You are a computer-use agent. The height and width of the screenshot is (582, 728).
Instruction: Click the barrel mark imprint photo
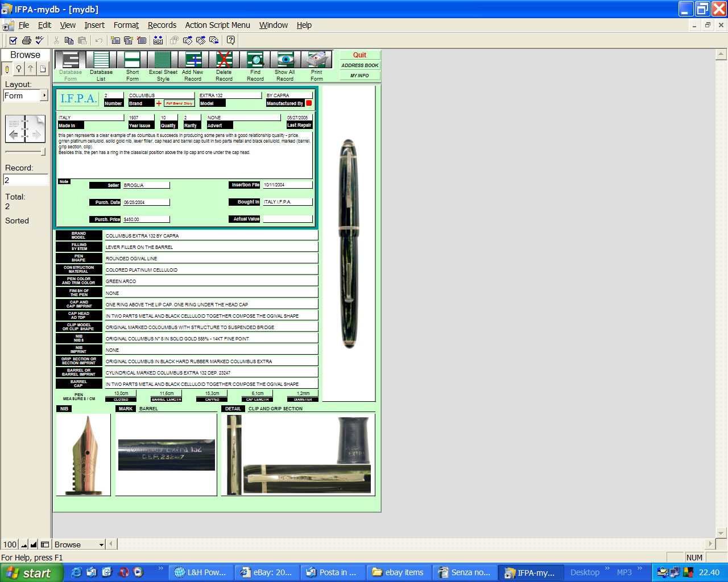pos(167,455)
